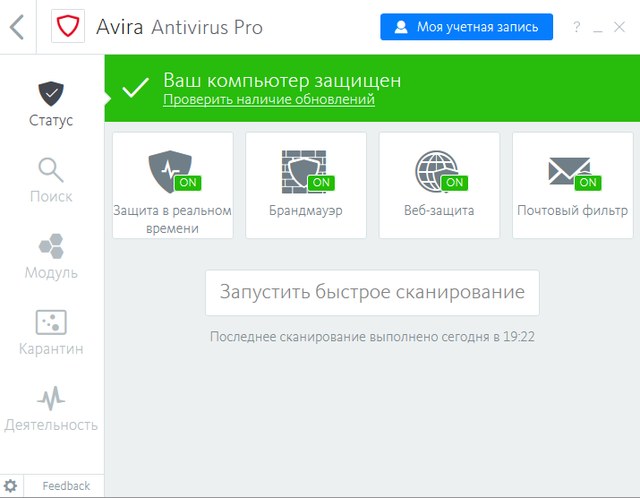Open the Веб-защита globe tile

(439, 185)
